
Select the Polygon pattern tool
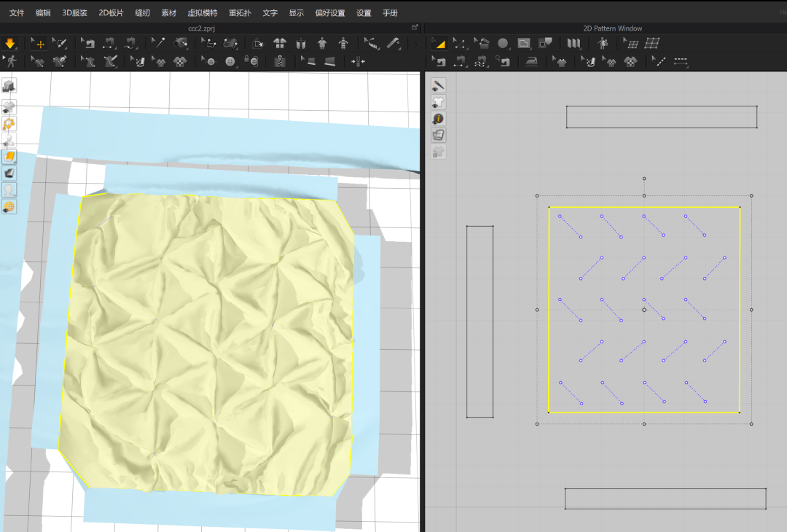tap(482, 44)
